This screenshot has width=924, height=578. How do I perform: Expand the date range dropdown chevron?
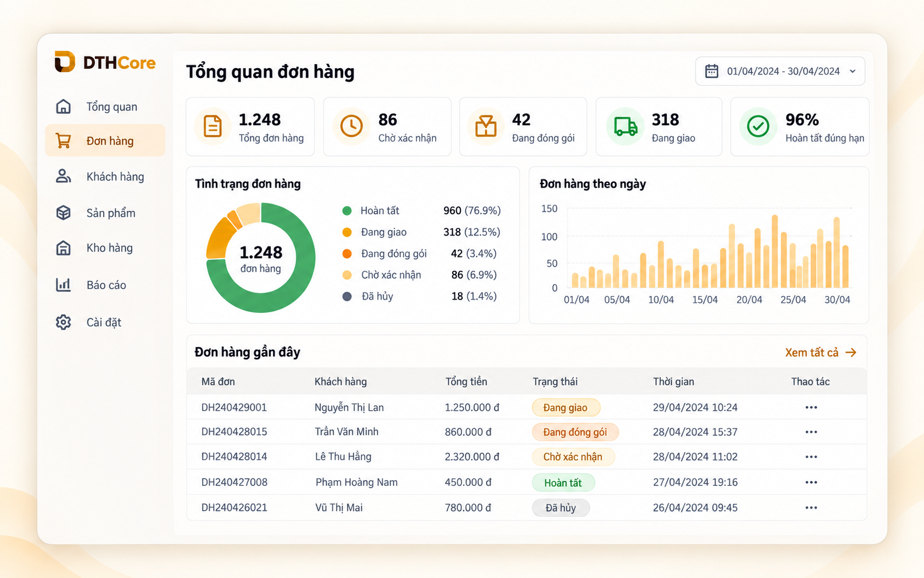(852, 71)
